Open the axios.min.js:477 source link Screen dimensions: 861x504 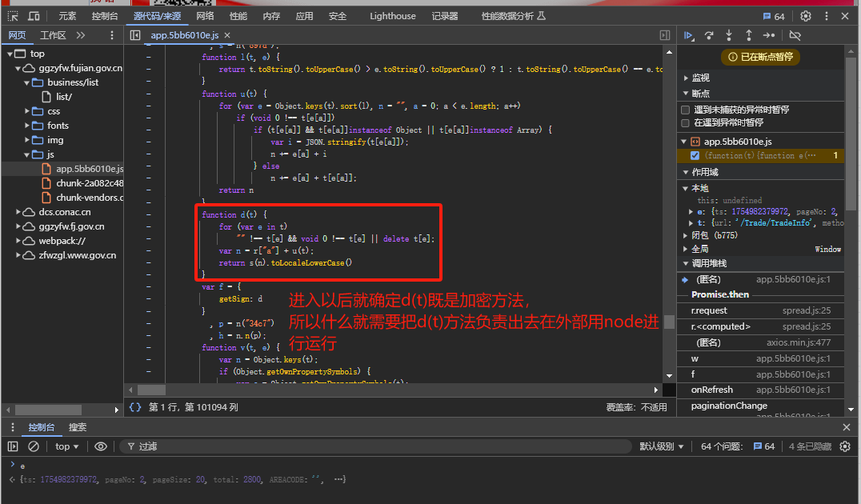click(x=799, y=342)
